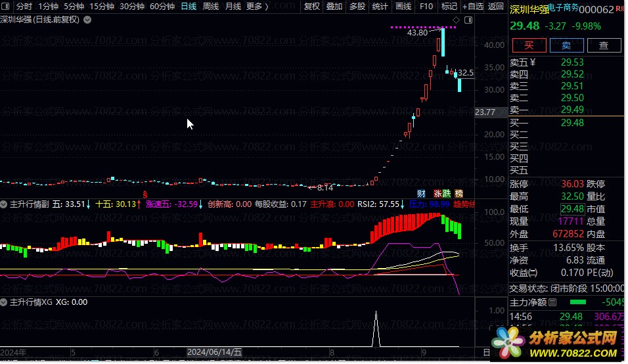Select the 15分钟 period tab
The height and width of the screenshot is (364, 628).
(102, 7)
